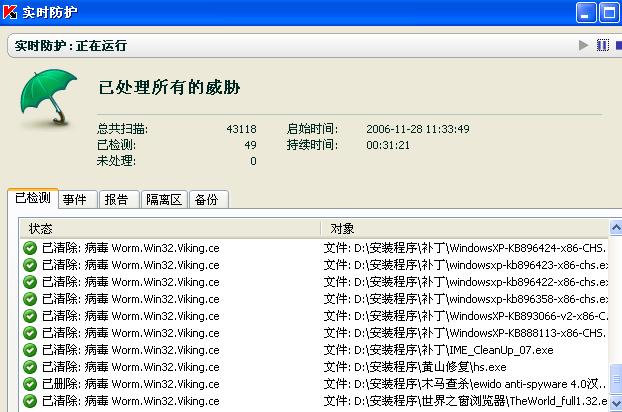Minimize the 实时防护 window
Image resolution: width=622 pixels, height=412 pixels.
(586, 13)
